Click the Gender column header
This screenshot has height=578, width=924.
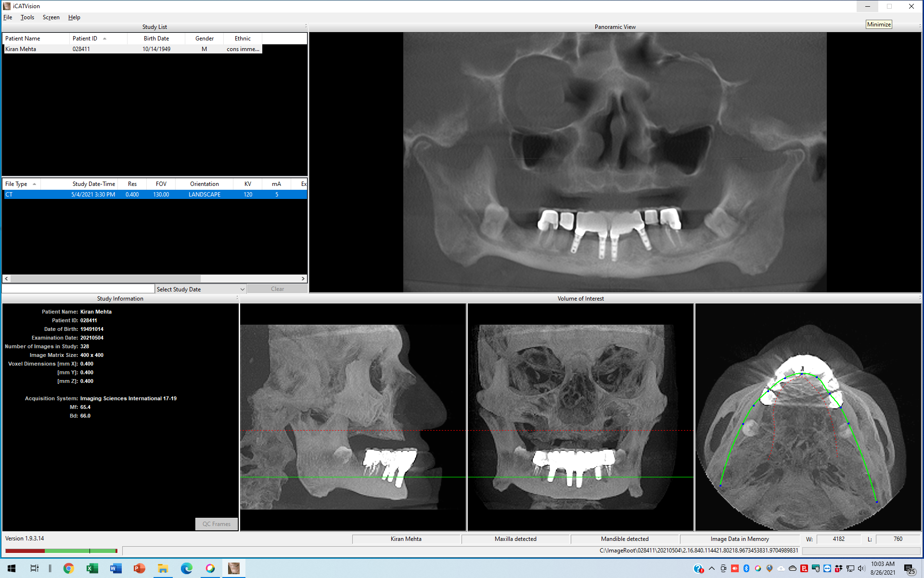tap(204, 39)
